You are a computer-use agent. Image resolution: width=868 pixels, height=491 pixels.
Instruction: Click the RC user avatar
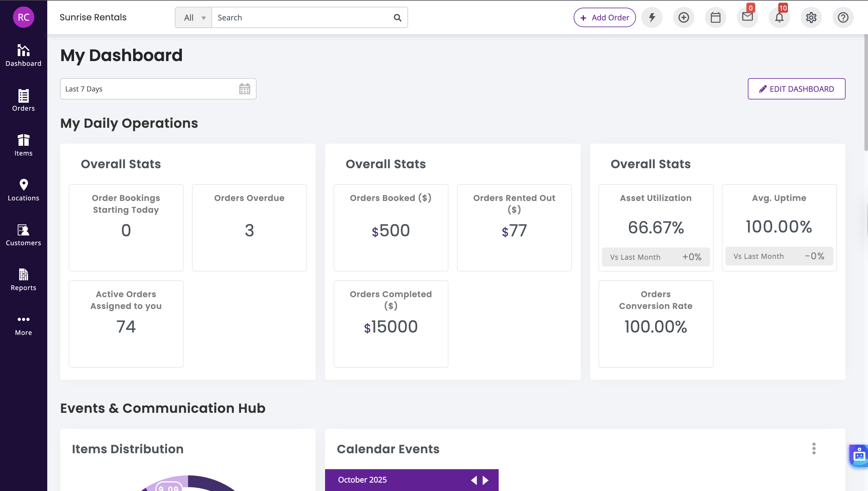(23, 17)
